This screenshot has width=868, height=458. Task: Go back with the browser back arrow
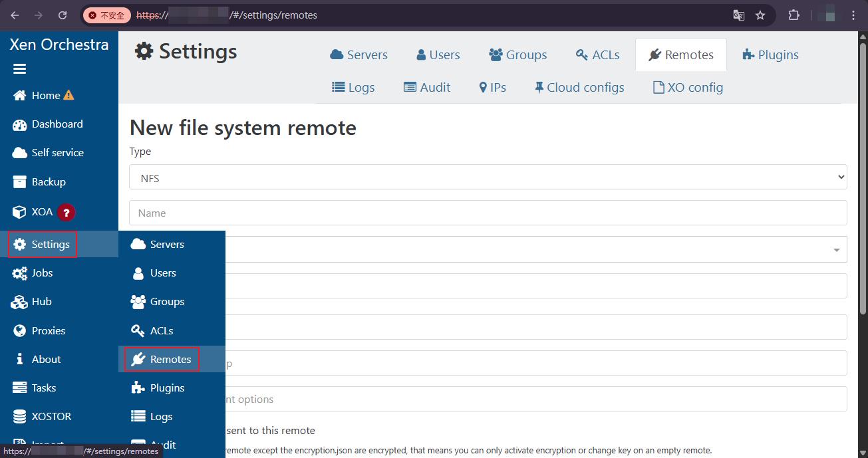coord(15,15)
